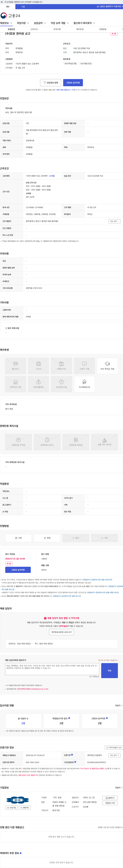Open the 직업 능력 개발 menu
The height and width of the screenshot is (868, 123).
click(x=58, y=23)
